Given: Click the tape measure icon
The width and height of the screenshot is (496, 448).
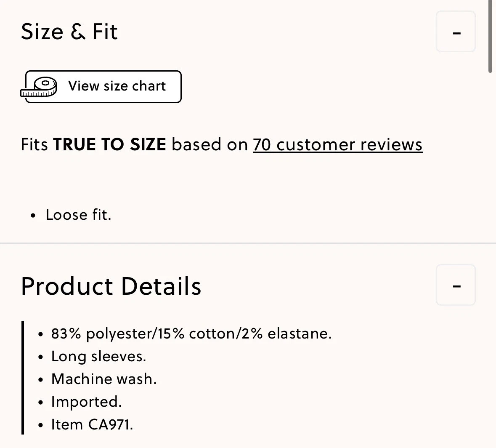Looking at the screenshot, I should click(39, 87).
